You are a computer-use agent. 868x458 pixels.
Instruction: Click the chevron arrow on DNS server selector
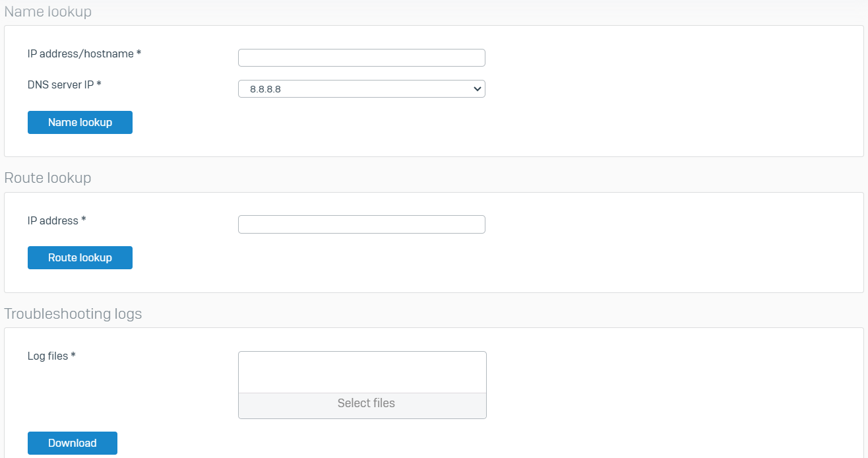point(478,89)
